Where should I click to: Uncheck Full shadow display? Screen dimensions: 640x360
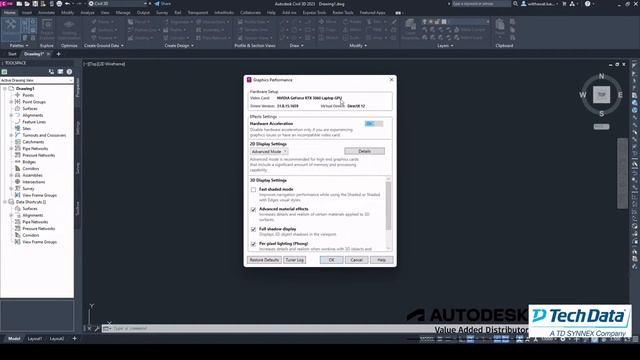[x=253, y=229]
